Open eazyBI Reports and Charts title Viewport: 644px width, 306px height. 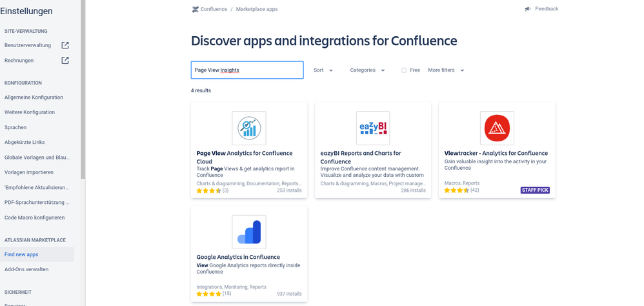pos(361,158)
